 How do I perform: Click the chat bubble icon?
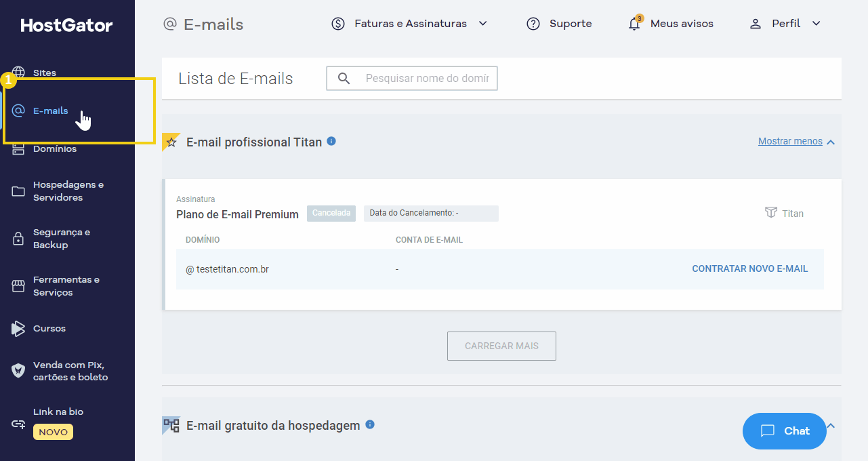tap(768, 431)
